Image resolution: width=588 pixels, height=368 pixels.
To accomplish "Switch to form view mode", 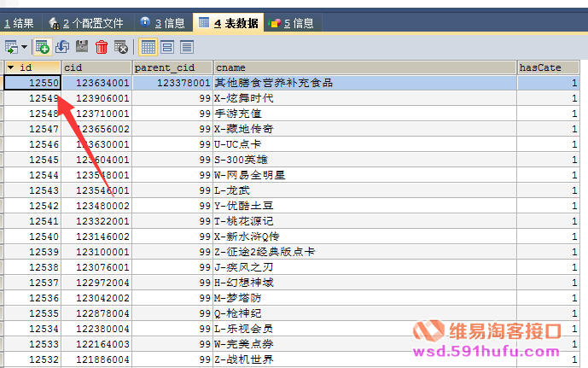I will (x=167, y=47).
